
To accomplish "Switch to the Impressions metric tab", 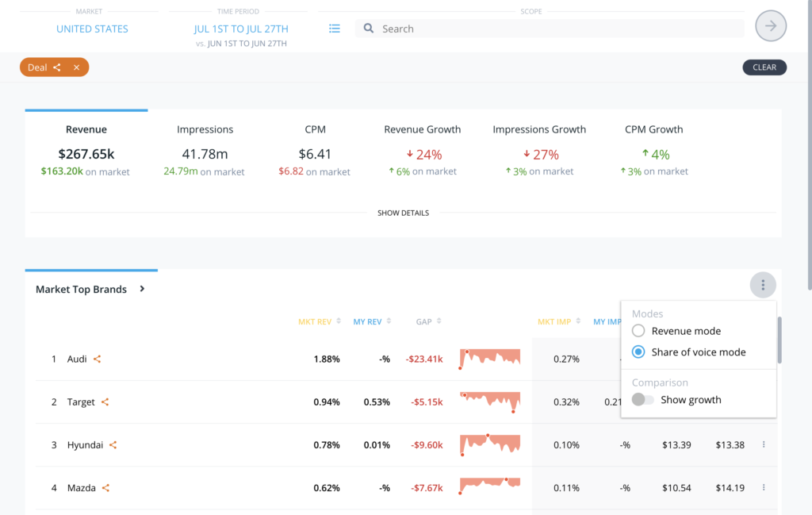I will pyautogui.click(x=205, y=150).
